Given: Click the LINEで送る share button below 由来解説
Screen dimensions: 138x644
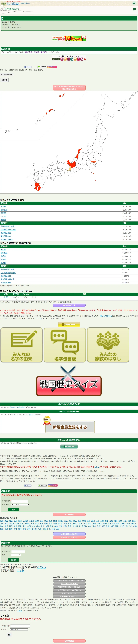Looking at the screenshot, I should point(42,67).
